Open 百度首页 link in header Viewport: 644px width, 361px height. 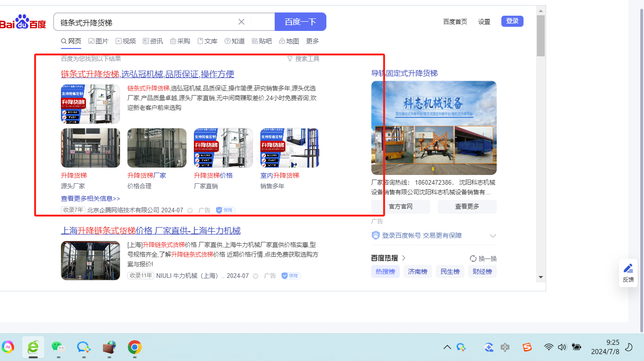(x=455, y=22)
